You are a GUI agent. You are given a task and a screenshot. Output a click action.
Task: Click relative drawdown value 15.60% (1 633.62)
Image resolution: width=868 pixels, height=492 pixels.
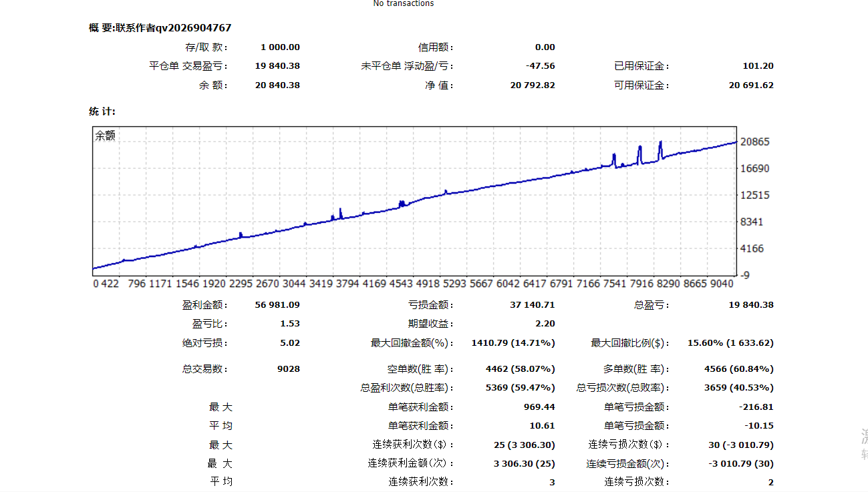point(730,342)
